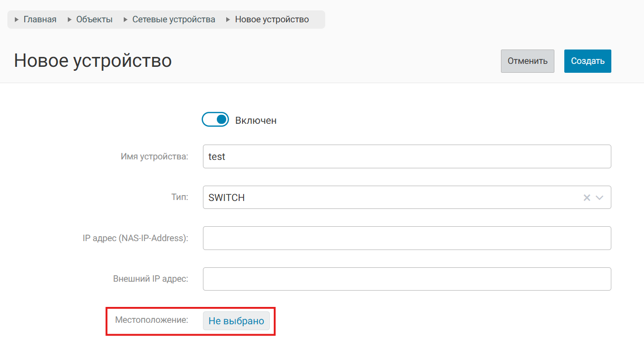Open Сетевые устройства breadcrumb link
The width and height of the screenshot is (644, 350).
(x=174, y=20)
